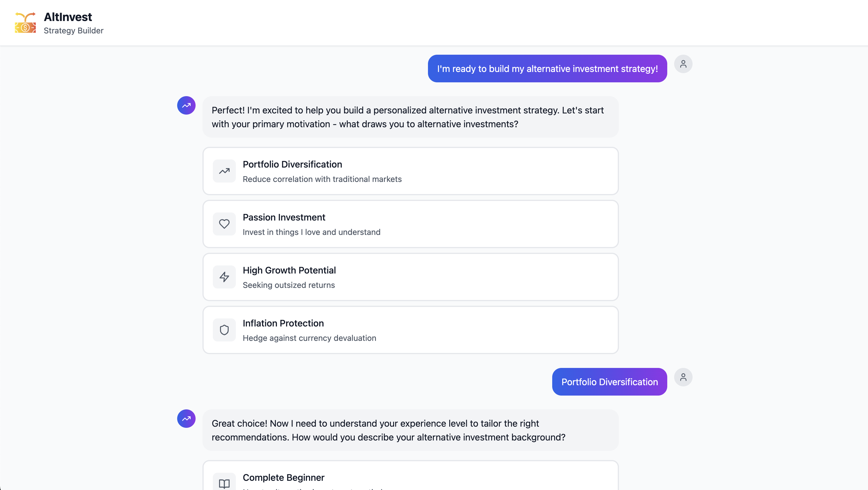This screenshot has height=490, width=868.
Task: Pick the High Growth Potential option
Action: pyautogui.click(x=410, y=277)
